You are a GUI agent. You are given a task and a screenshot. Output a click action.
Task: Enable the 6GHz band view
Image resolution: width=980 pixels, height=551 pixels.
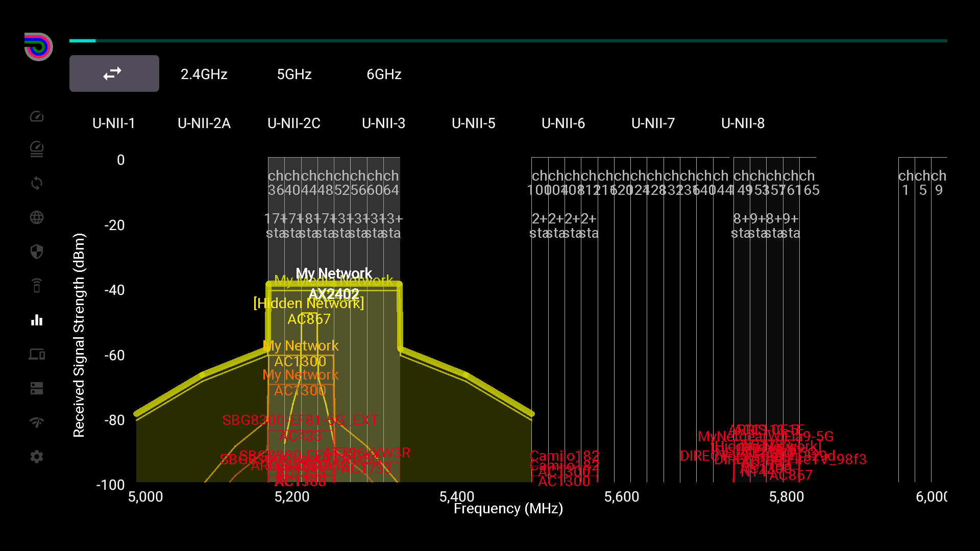[383, 73]
